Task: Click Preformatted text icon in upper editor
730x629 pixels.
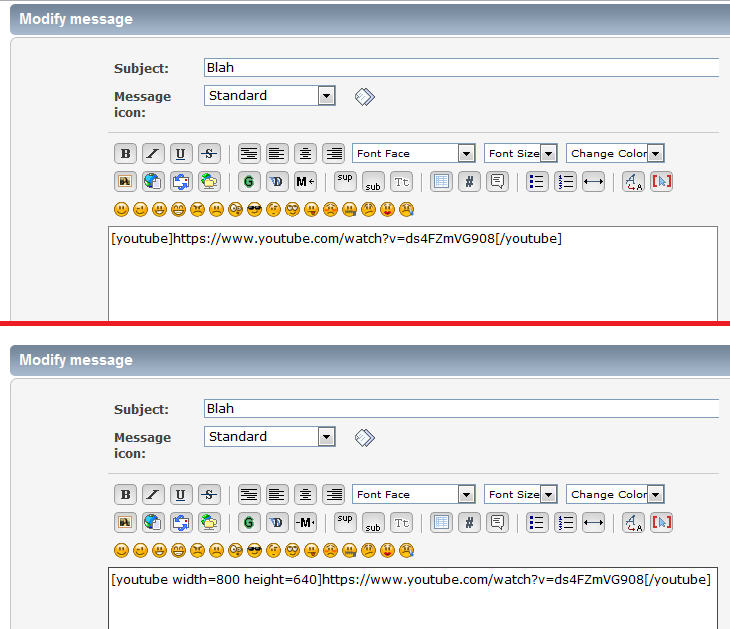Action: tap(249, 154)
